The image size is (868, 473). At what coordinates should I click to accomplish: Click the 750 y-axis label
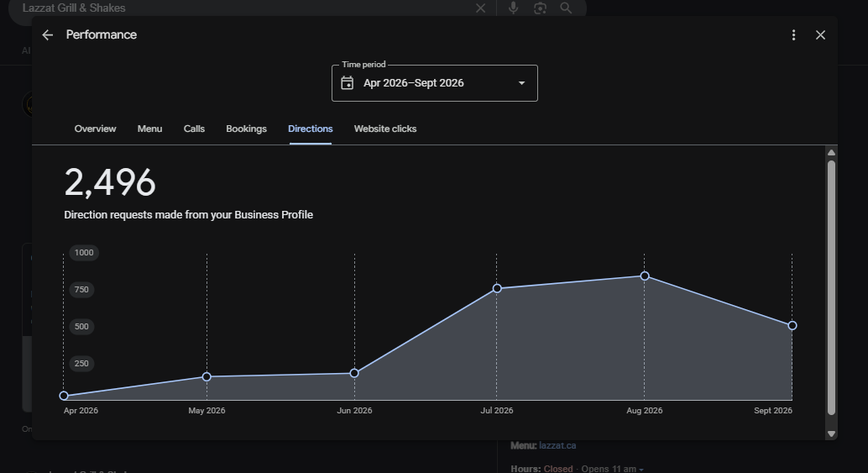pos(81,290)
